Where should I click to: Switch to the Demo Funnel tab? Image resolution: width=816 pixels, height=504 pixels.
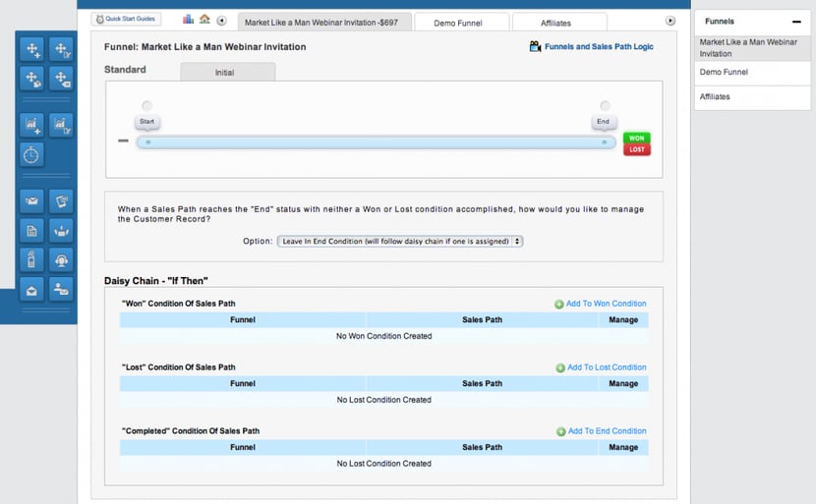pyautogui.click(x=462, y=23)
